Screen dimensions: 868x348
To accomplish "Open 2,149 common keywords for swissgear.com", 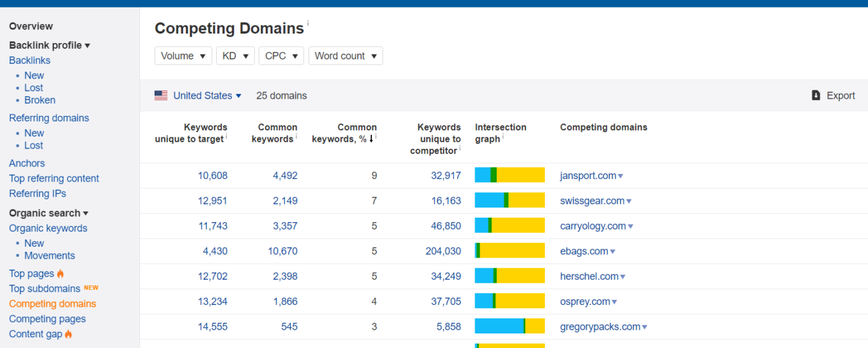I will [285, 201].
